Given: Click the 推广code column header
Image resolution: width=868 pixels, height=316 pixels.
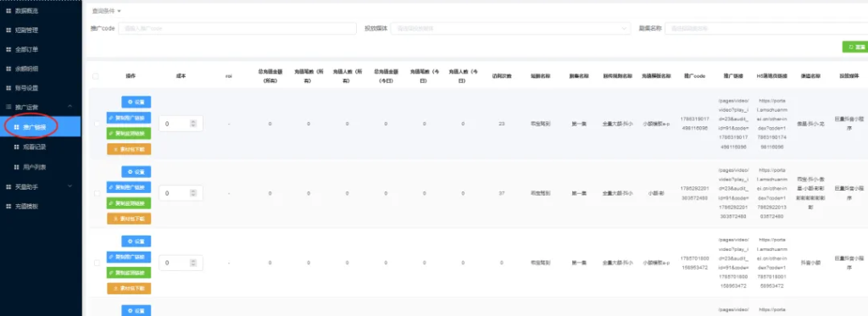Looking at the screenshot, I should tap(694, 76).
